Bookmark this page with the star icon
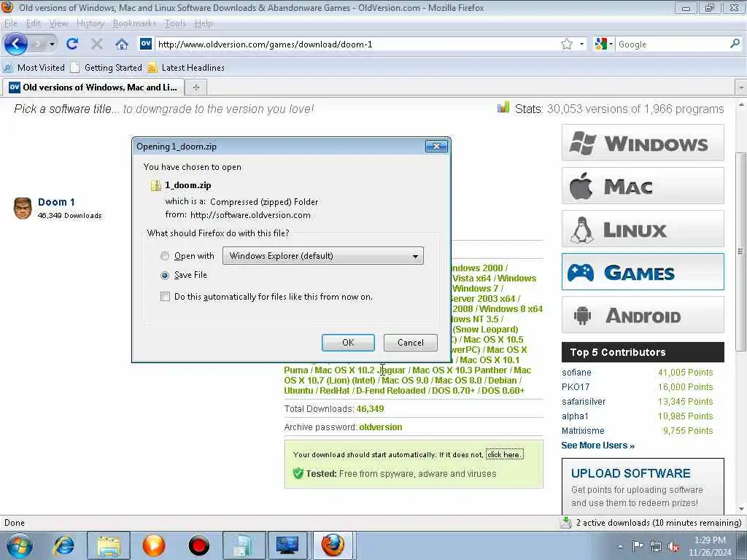Screen dimensions: 747x560 click(x=566, y=44)
